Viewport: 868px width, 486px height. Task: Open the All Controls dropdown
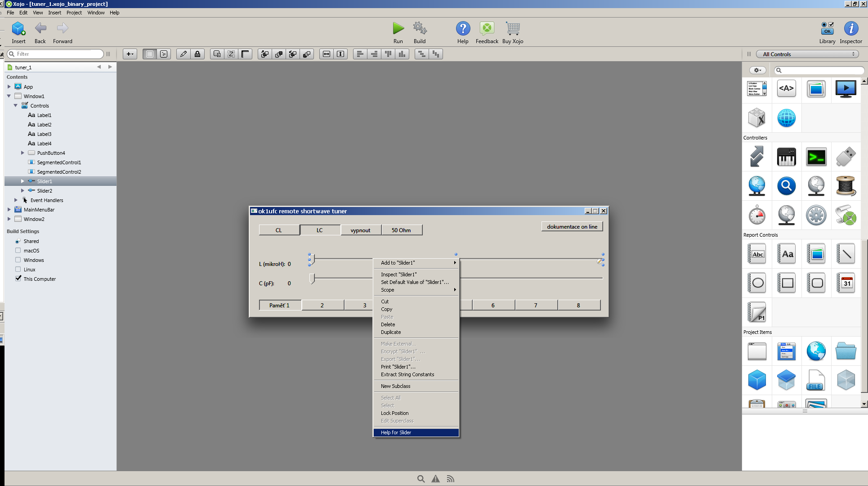click(807, 54)
